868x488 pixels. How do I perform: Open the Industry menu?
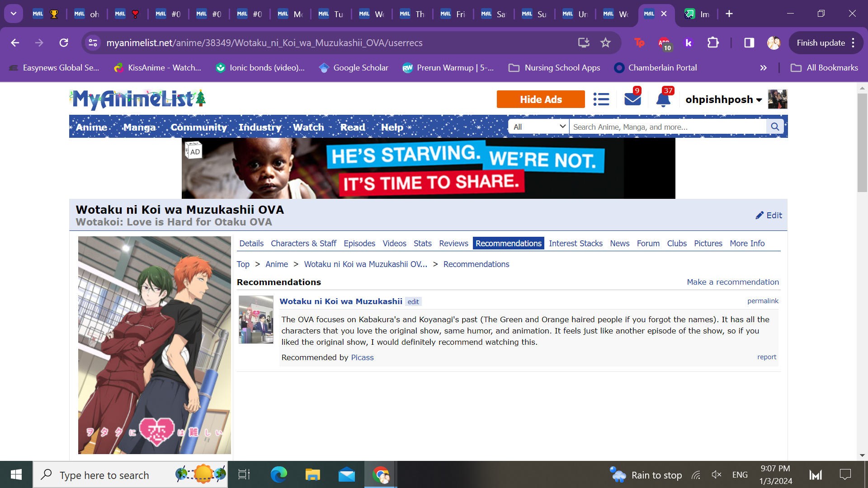click(260, 127)
